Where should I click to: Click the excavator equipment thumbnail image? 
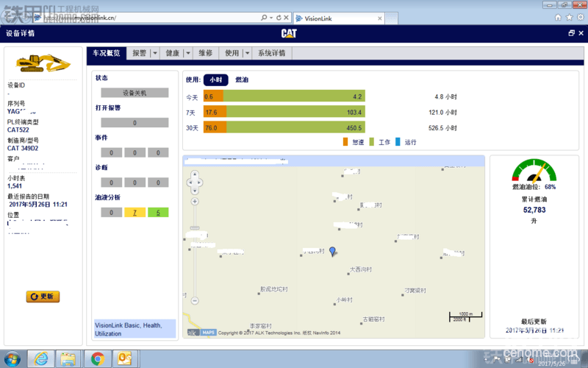pos(43,63)
